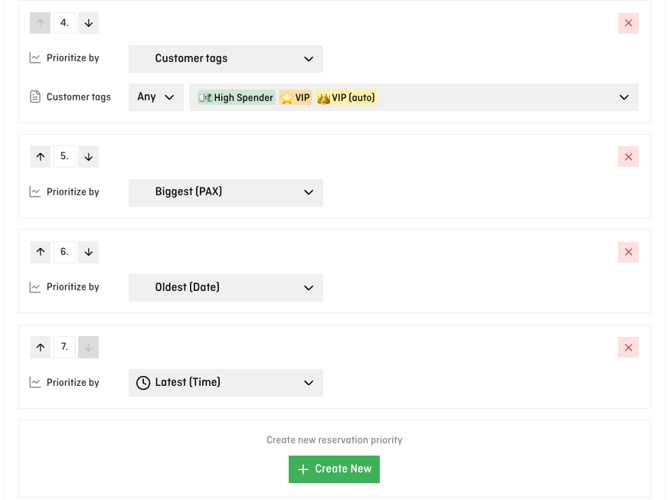Image resolution: width=670 pixels, height=500 pixels.
Task: Move priority 5 up with arrow
Action: (40, 156)
